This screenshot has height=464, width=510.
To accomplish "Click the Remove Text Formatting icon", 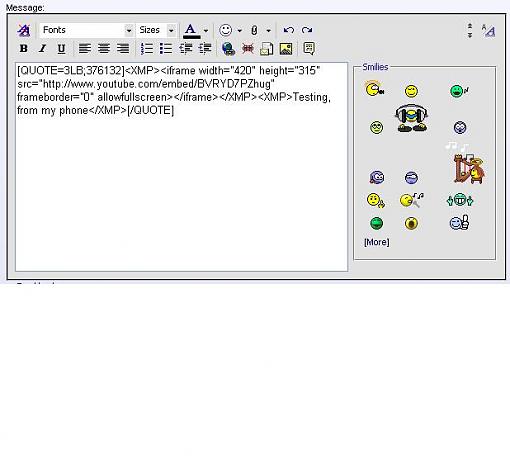I will pos(24,30).
